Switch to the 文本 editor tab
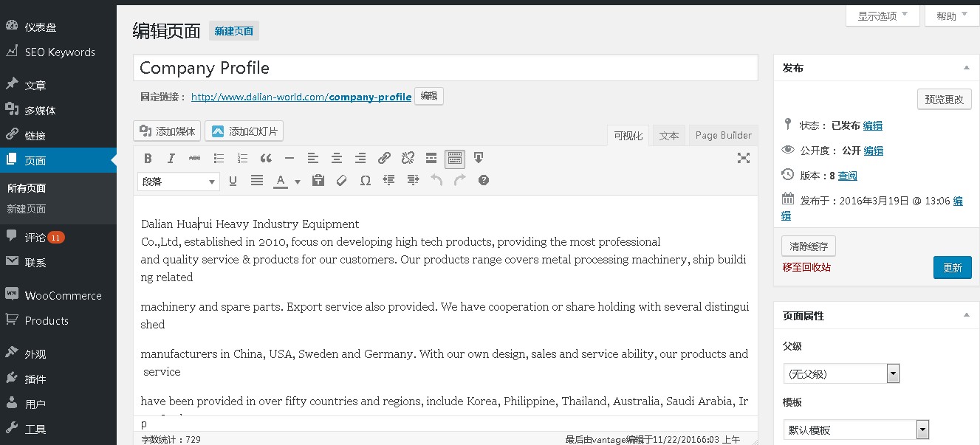The width and height of the screenshot is (980, 445). 669,136
